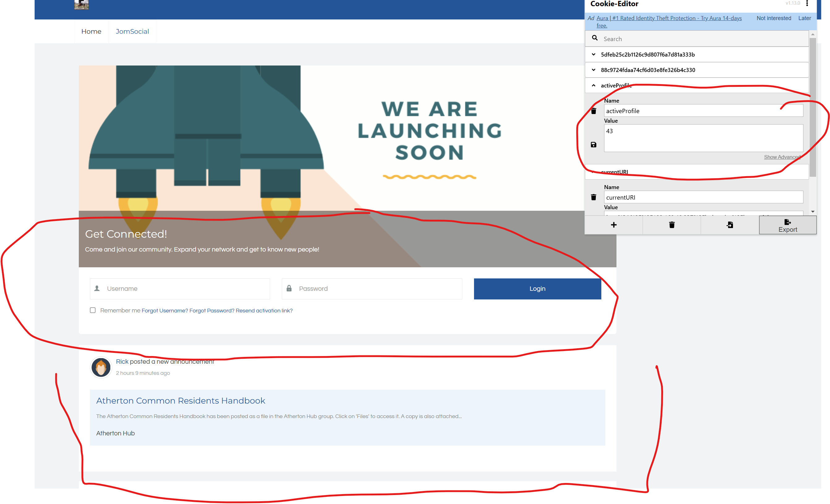830x504 pixels.
Task: Click the Forgot Password? link
Action: tap(212, 311)
